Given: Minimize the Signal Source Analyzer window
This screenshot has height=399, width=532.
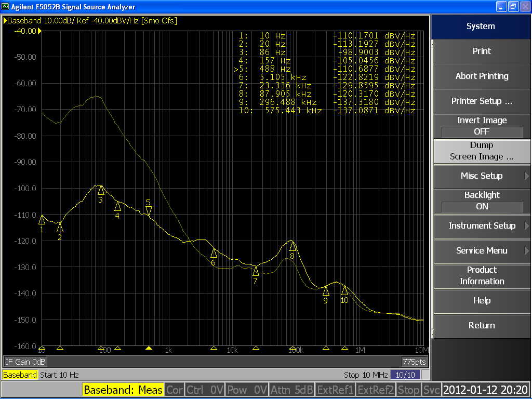Looking at the screenshot, I should pos(501,6).
